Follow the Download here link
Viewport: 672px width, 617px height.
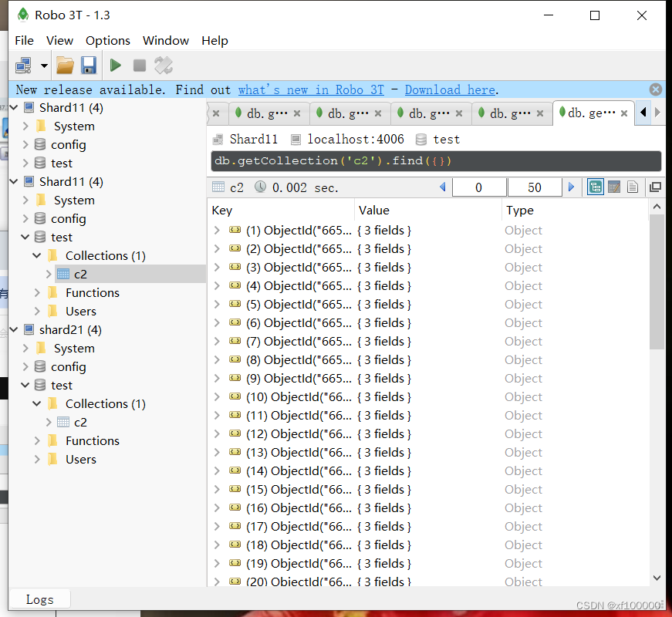pyautogui.click(x=450, y=89)
